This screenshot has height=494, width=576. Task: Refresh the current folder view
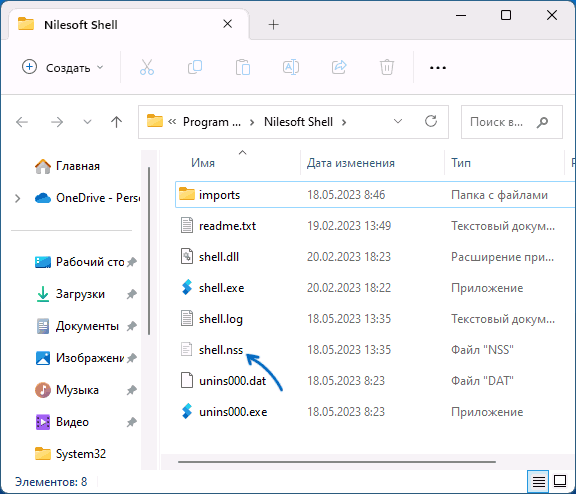(x=431, y=121)
